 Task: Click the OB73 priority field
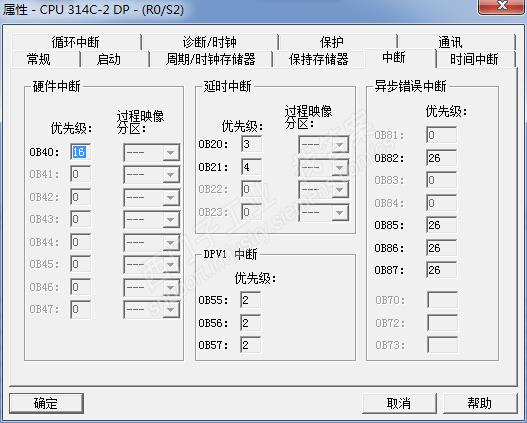coord(442,345)
